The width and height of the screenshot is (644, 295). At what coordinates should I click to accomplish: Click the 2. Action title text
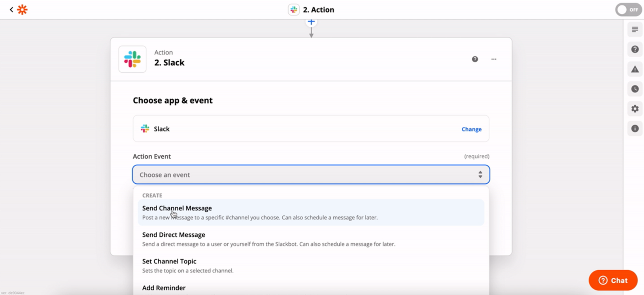pyautogui.click(x=318, y=10)
